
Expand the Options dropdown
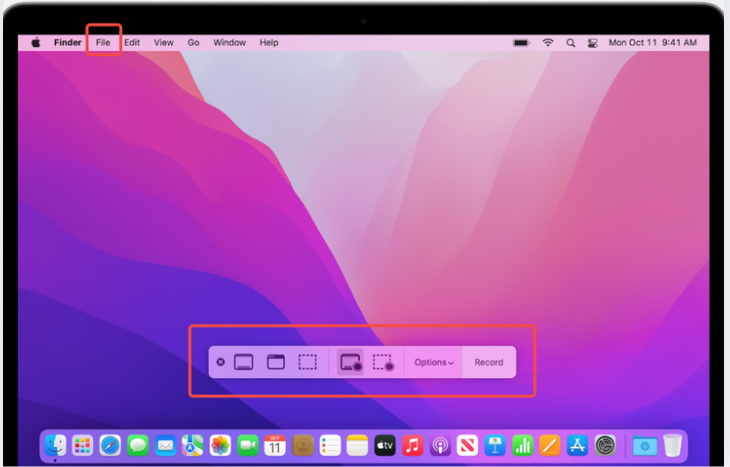(x=434, y=362)
